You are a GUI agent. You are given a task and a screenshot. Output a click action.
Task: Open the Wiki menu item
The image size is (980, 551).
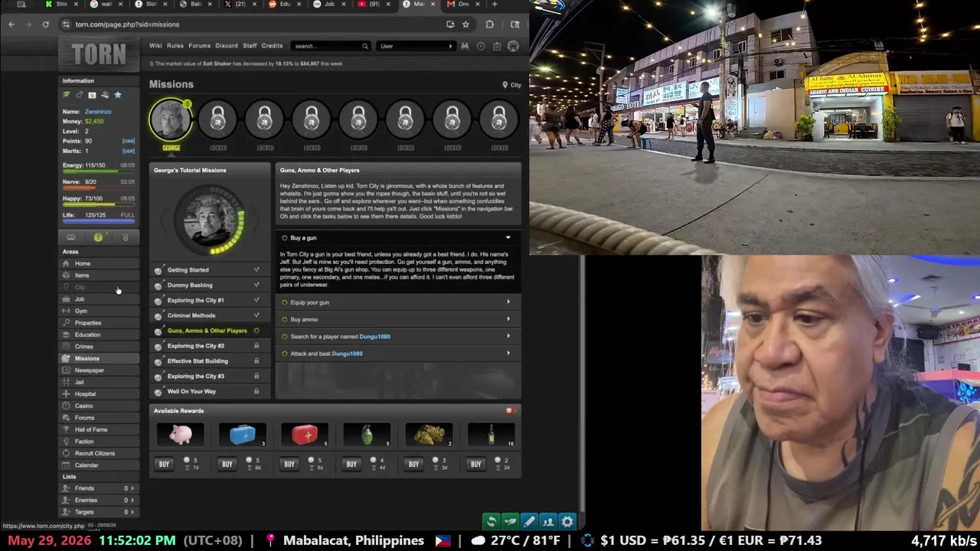(x=155, y=46)
